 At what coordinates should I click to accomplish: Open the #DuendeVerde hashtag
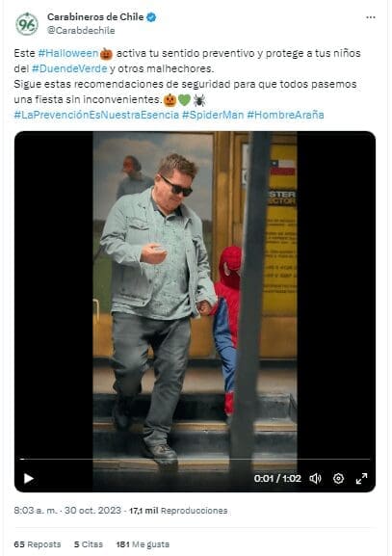[69, 68]
